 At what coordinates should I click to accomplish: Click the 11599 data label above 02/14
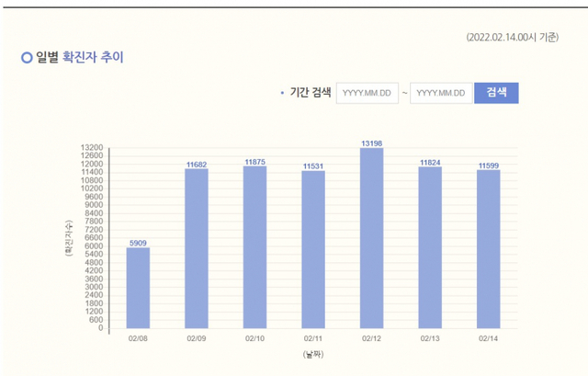tap(489, 165)
